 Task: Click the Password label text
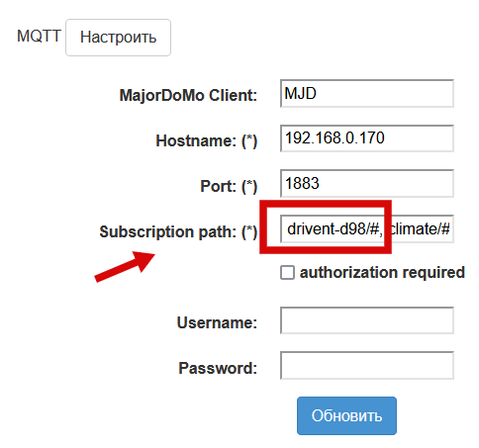coord(218,368)
